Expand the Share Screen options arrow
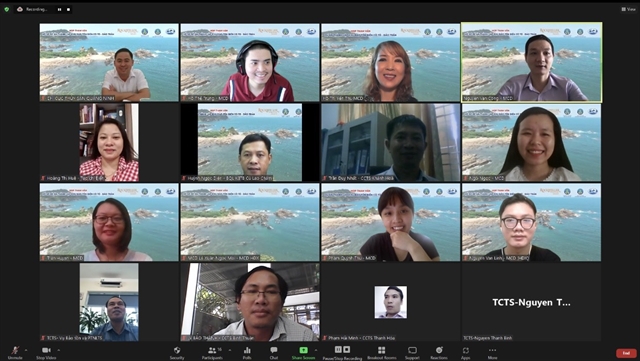The image size is (640, 361). 316,350
